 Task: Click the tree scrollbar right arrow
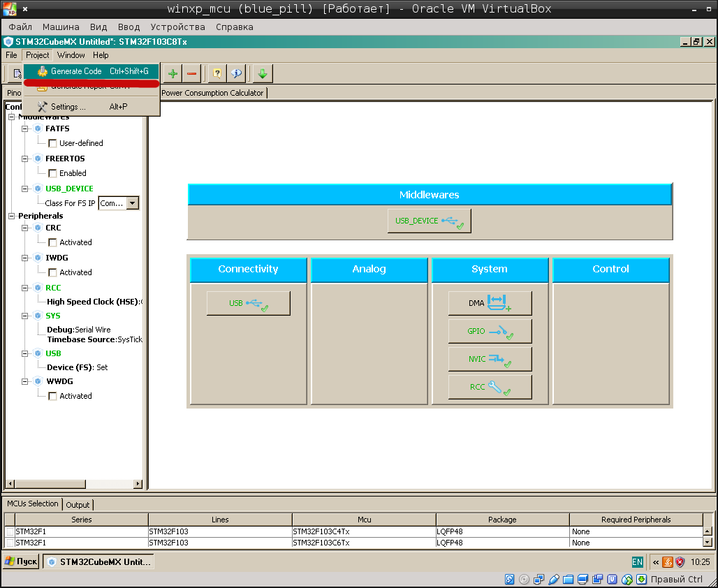point(138,484)
